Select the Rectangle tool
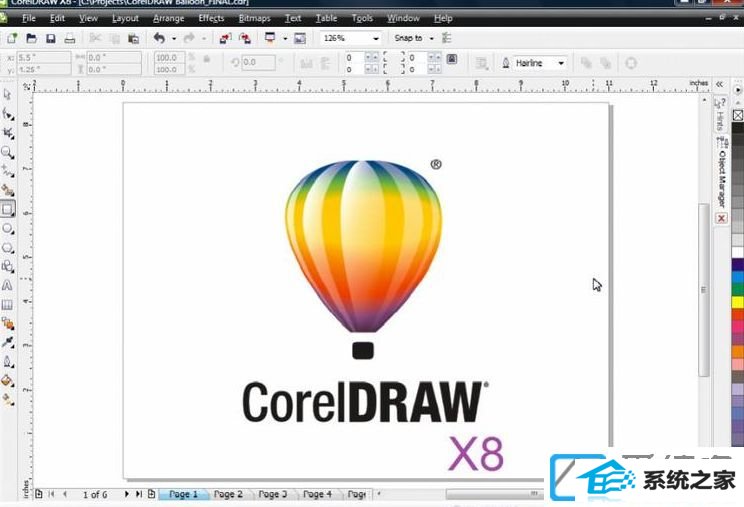The height and width of the screenshot is (507, 744). pyautogui.click(x=8, y=209)
